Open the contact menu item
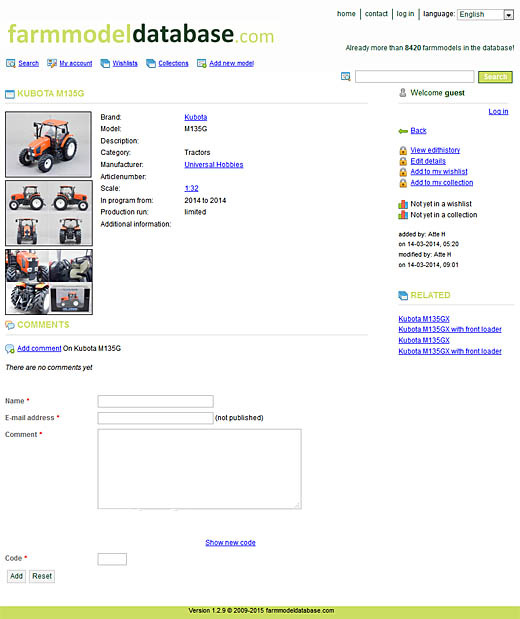The image size is (520, 619). 376,14
